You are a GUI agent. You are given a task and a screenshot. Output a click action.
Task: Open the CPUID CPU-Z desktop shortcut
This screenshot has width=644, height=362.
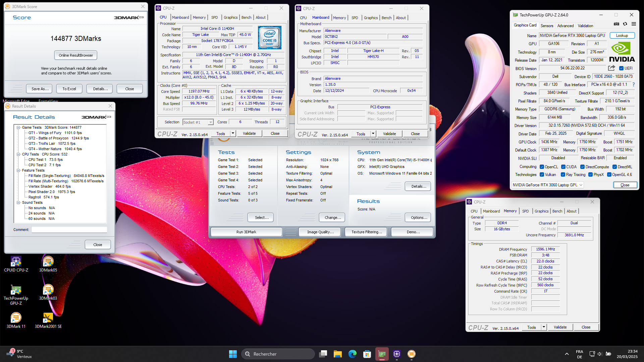click(x=16, y=264)
